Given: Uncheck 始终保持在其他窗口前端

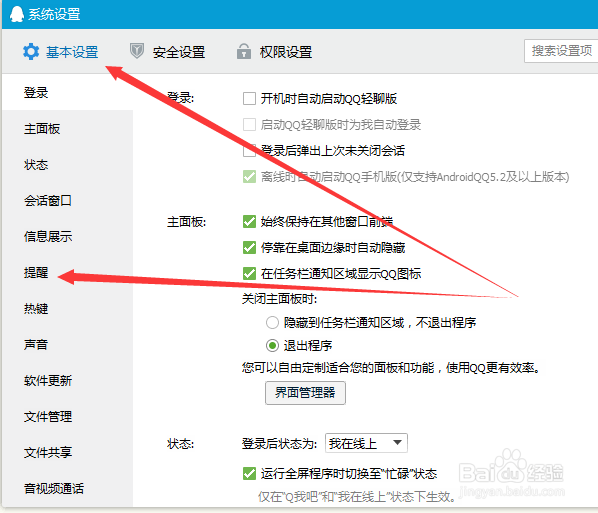Looking at the screenshot, I should [x=249, y=221].
